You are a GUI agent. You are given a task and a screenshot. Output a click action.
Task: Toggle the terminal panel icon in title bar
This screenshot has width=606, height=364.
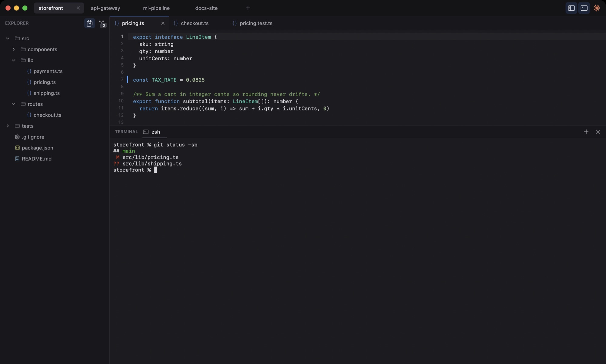[x=584, y=8]
